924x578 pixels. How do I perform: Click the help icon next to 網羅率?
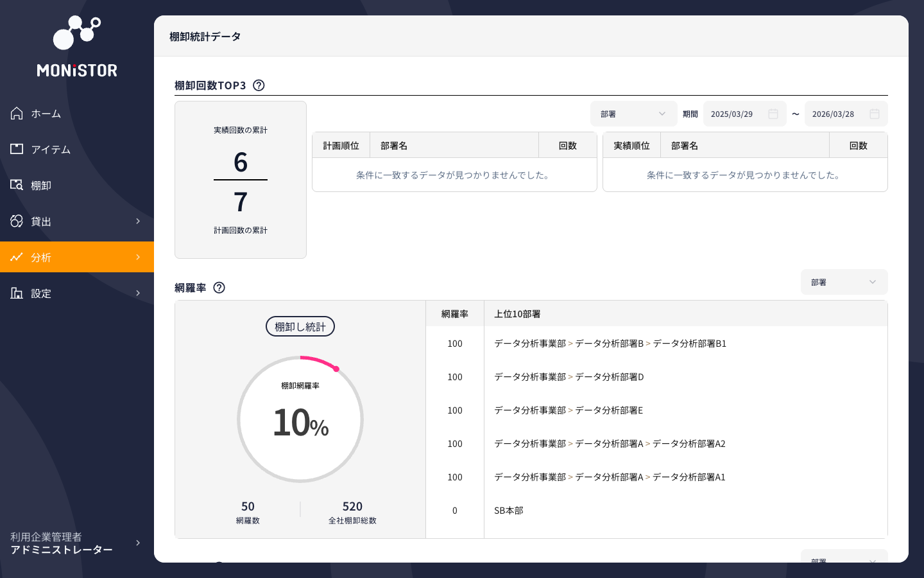click(x=219, y=288)
